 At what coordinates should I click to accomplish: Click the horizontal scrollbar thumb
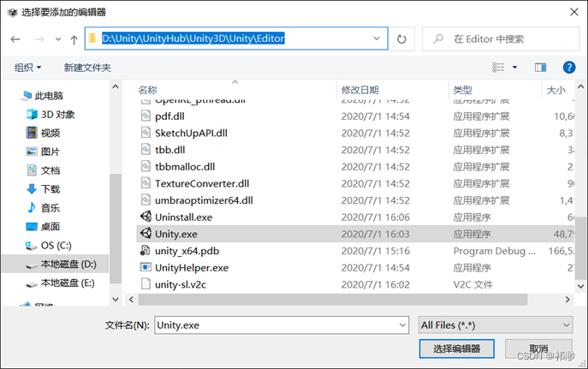coord(333,300)
